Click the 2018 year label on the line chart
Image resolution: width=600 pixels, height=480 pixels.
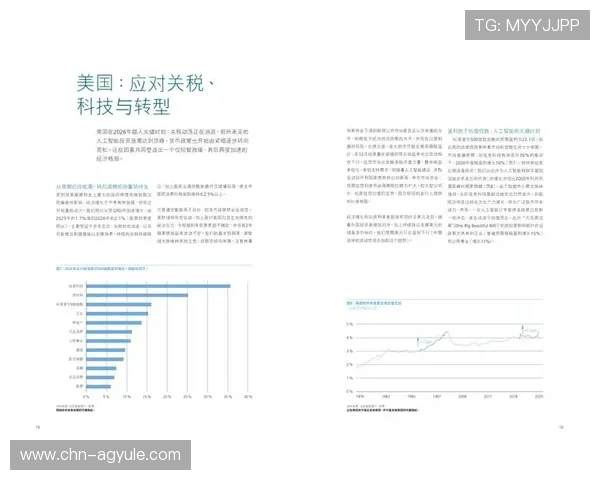(x=514, y=397)
